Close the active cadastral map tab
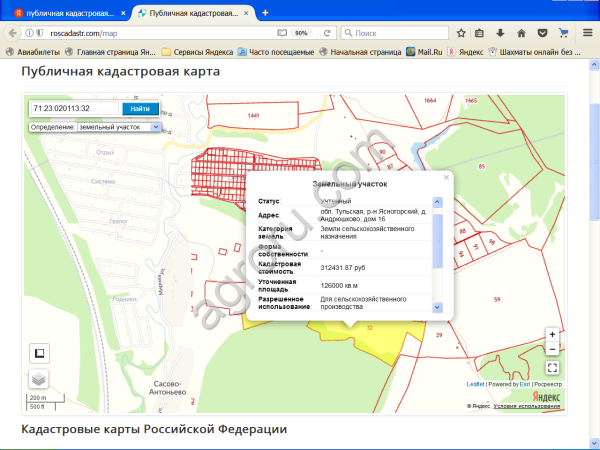Screen dimensions: 600x450 (x=246, y=13)
